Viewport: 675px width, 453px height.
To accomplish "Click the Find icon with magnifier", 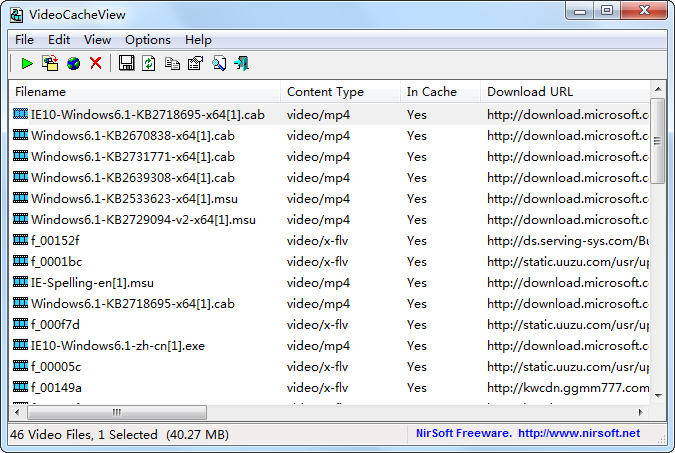I will pos(219,63).
